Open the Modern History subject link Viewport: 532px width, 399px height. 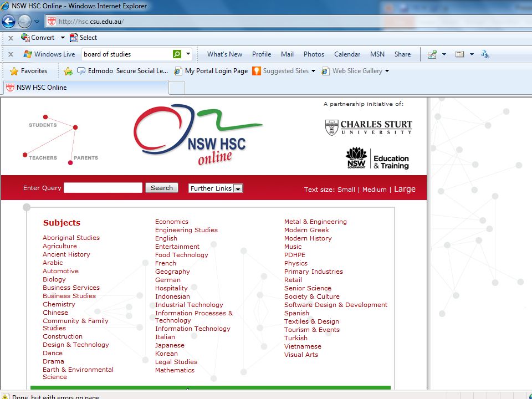click(x=308, y=238)
